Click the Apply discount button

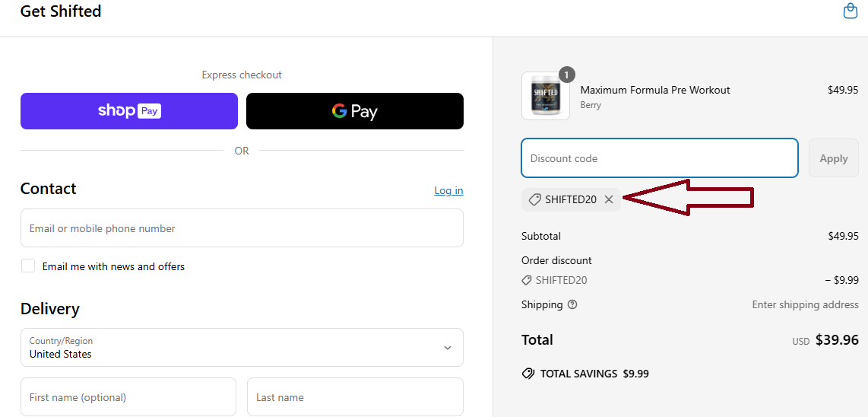pos(834,158)
